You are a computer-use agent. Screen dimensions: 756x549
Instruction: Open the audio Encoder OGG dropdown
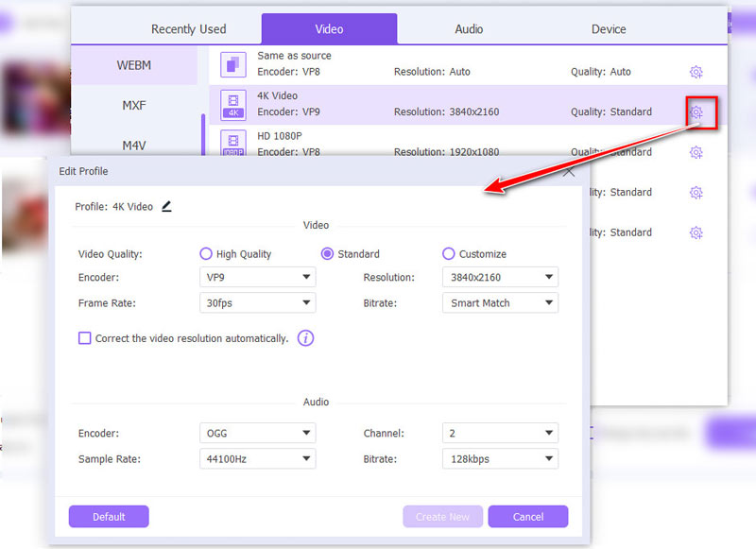point(257,433)
